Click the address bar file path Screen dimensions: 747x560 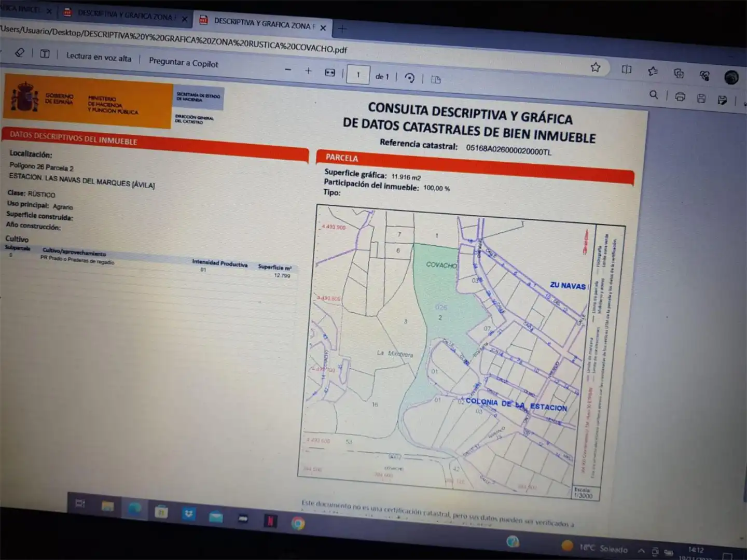point(174,40)
